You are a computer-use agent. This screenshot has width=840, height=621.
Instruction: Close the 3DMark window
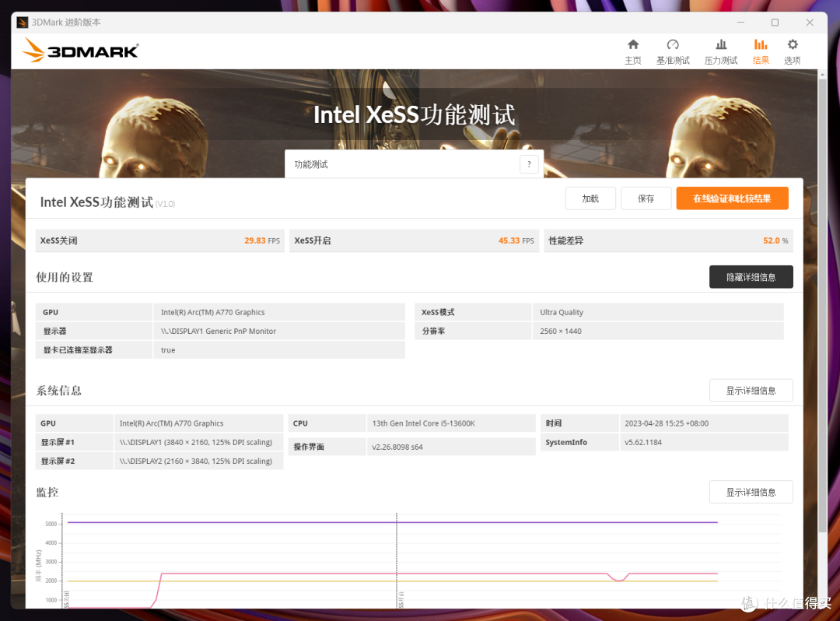[x=810, y=23]
